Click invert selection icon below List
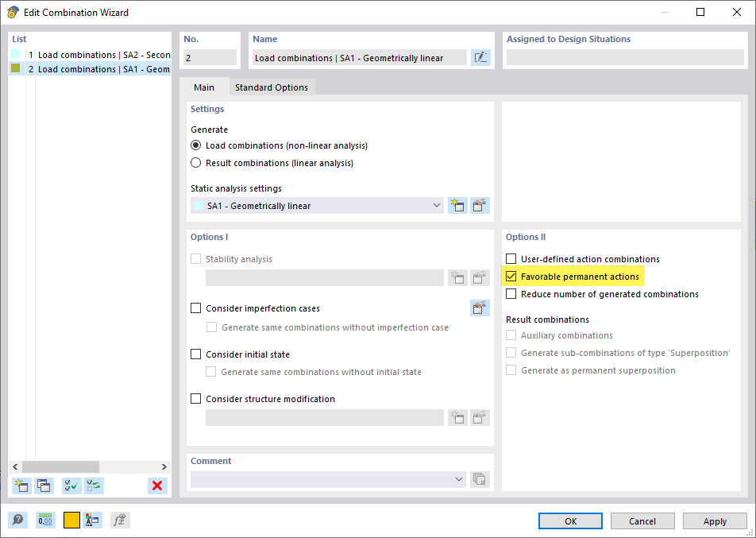This screenshot has height=538, width=756. 94,486
